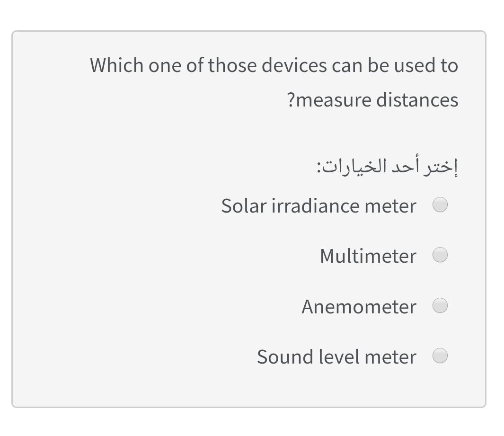This screenshot has height=436, width=504.
Task: Click the word "Sound" in last option
Action: (x=283, y=357)
